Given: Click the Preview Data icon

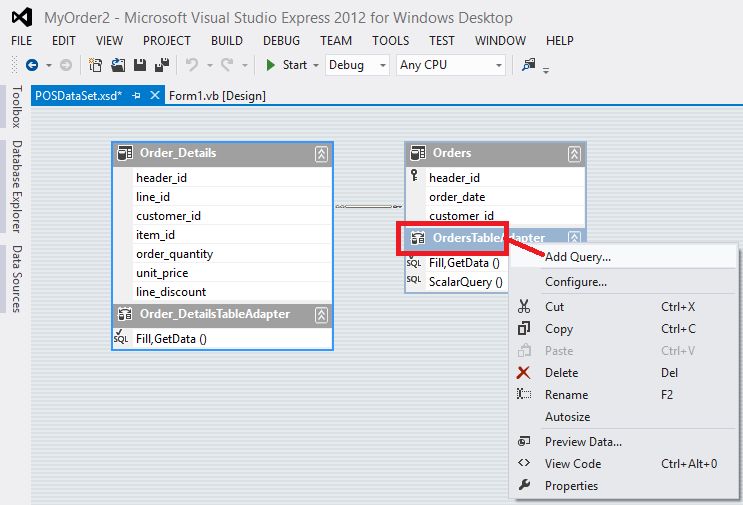Looking at the screenshot, I should pos(524,442).
